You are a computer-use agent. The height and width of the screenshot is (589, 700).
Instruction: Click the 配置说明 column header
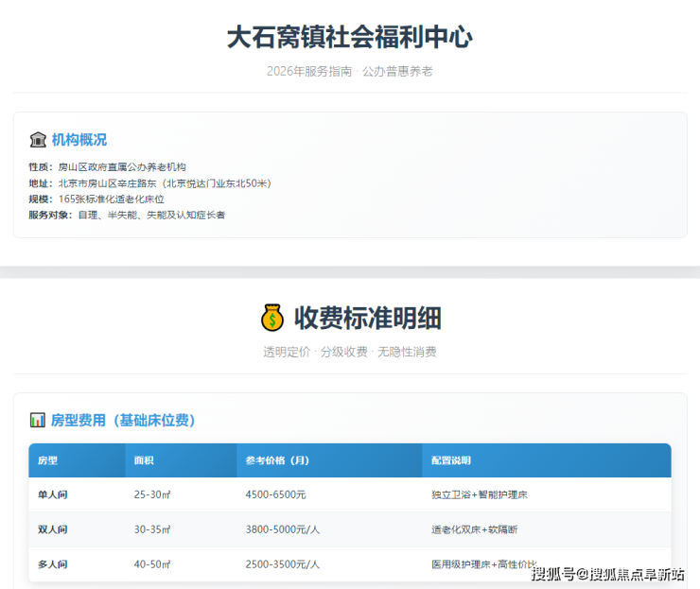(x=450, y=460)
